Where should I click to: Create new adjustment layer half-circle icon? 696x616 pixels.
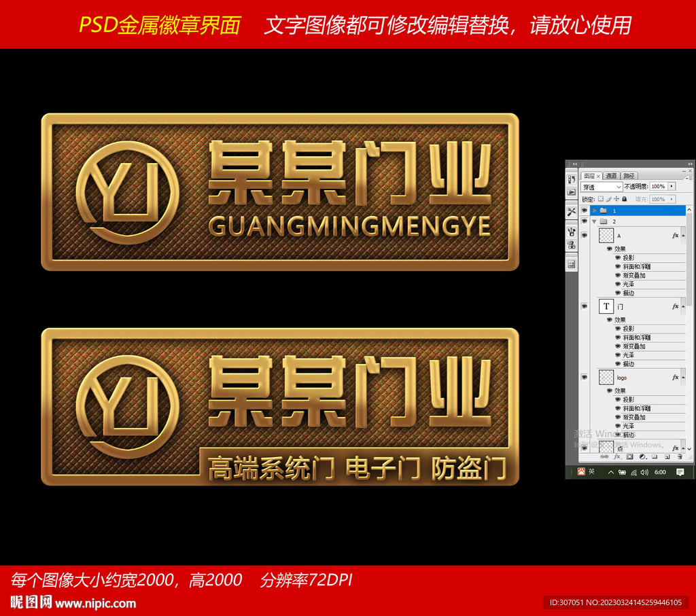pos(643,457)
